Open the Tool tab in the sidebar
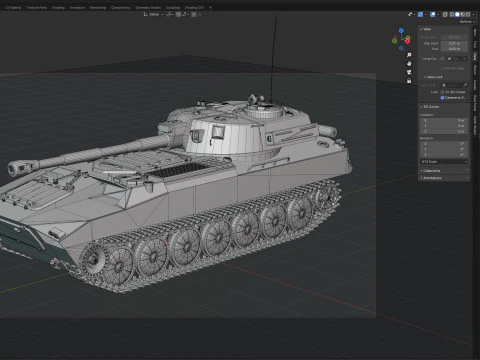Screen dimensions: 480x360 pos(475,44)
